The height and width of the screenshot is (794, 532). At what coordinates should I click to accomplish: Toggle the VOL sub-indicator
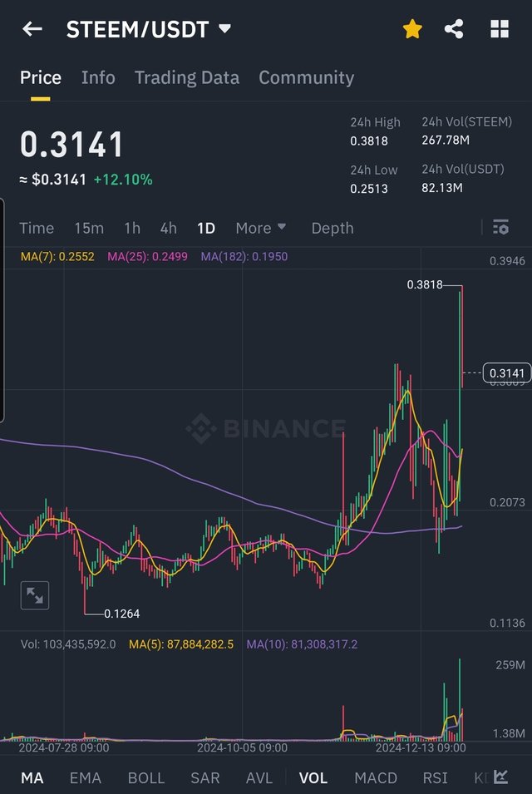click(x=313, y=778)
